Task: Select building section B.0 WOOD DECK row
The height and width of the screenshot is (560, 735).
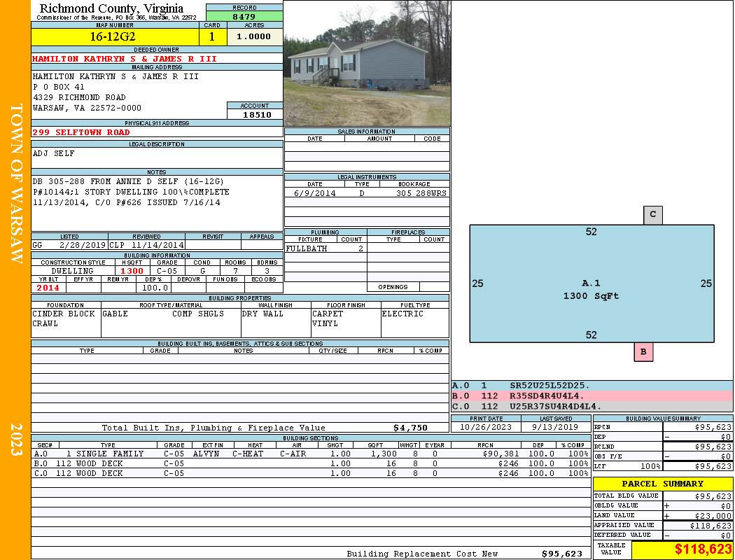Action: 311,463
